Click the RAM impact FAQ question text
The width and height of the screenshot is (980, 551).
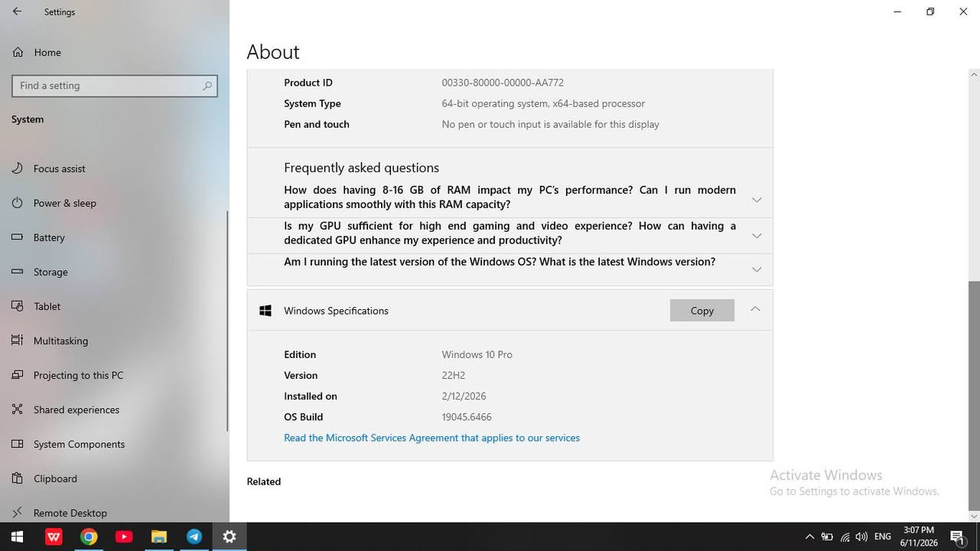point(510,197)
